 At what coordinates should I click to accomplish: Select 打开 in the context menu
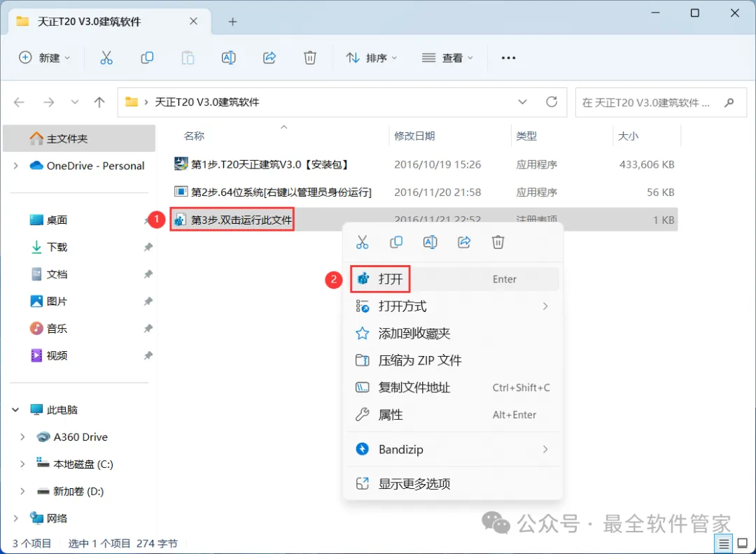pos(452,279)
